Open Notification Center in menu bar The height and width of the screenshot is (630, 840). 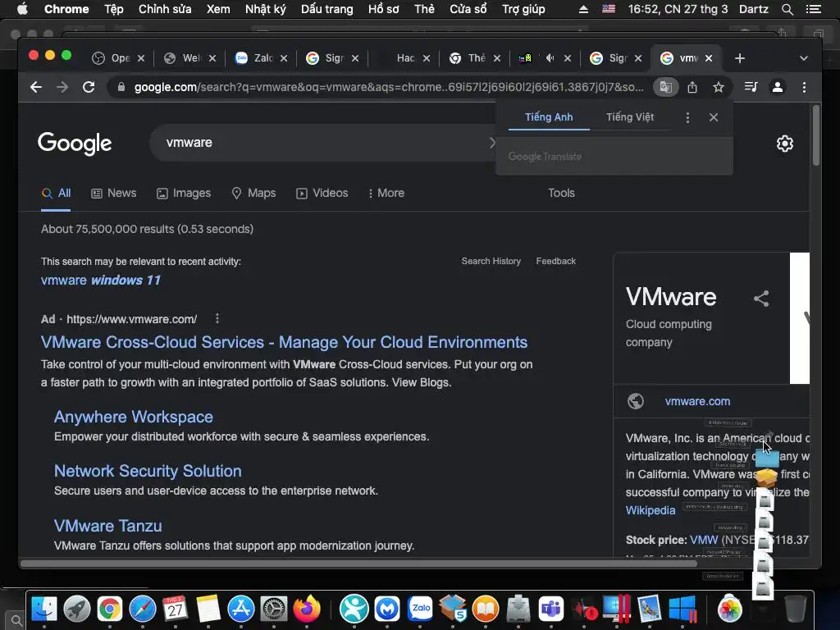tap(814, 9)
